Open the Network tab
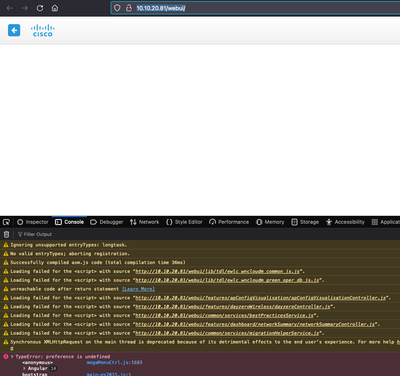Screen dimensions: 400x376 click(144, 222)
